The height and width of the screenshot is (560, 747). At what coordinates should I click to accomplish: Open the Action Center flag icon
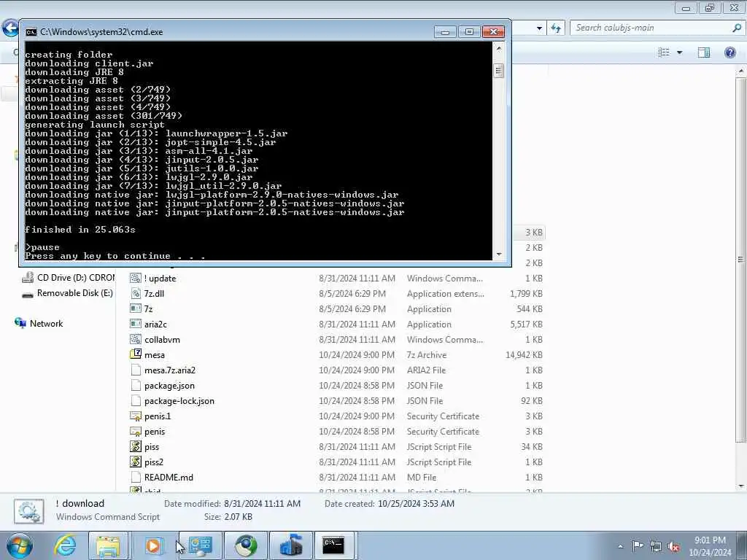coord(638,545)
